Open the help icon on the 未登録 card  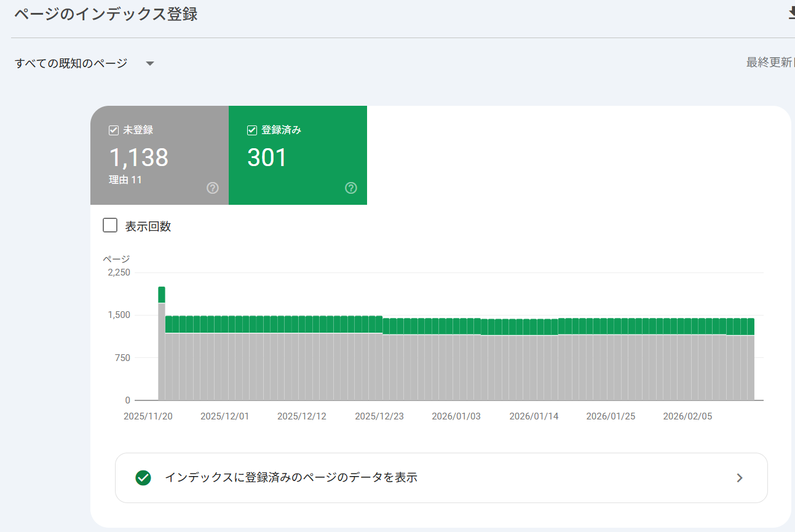click(x=212, y=188)
